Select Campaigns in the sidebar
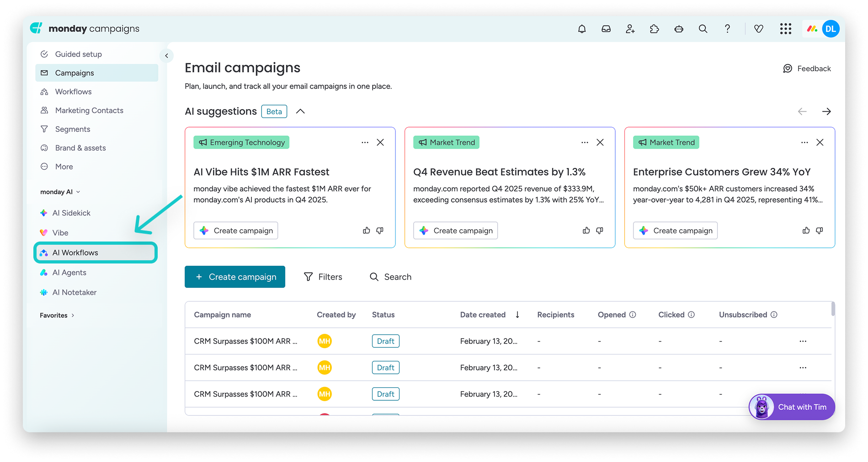868x462 pixels. (96, 73)
